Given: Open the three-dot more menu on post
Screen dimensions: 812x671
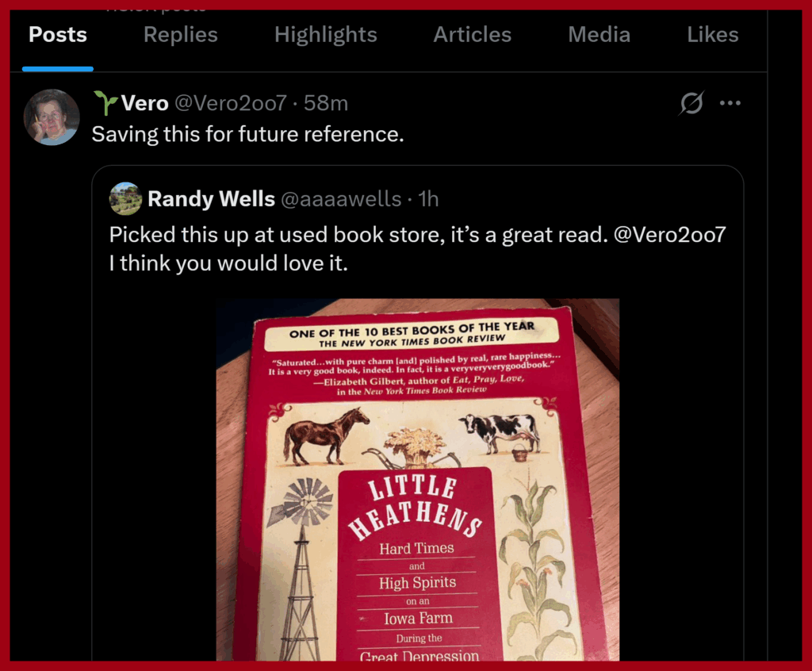Looking at the screenshot, I should (x=730, y=103).
